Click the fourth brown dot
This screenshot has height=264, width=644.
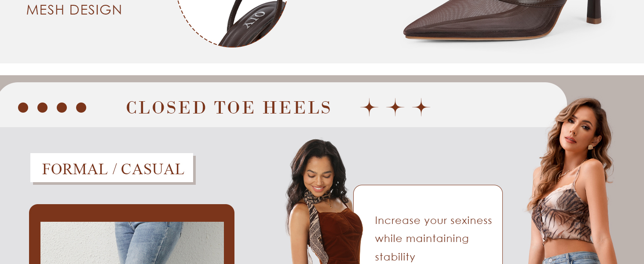pyautogui.click(x=81, y=108)
